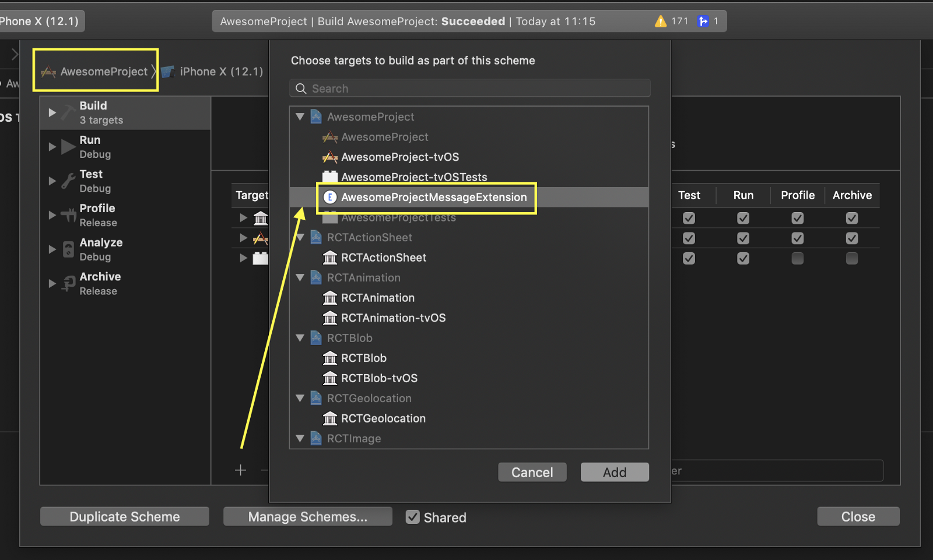The width and height of the screenshot is (933, 560).
Task: Click the Archive icon in the sidebar
Action: [68, 284]
